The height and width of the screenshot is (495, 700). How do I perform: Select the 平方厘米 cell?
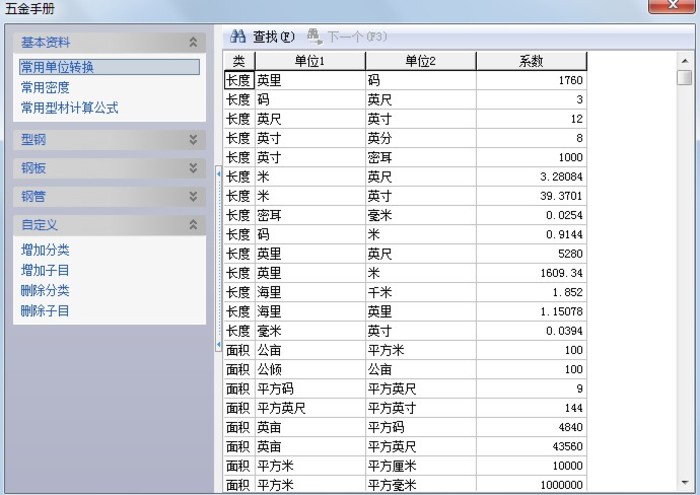(421, 466)
